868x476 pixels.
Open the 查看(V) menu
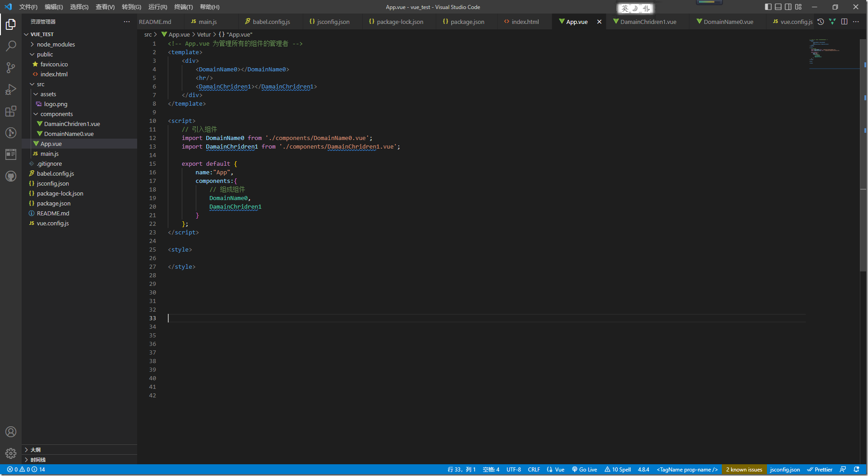pyautogui.click(x=105, y=7)
